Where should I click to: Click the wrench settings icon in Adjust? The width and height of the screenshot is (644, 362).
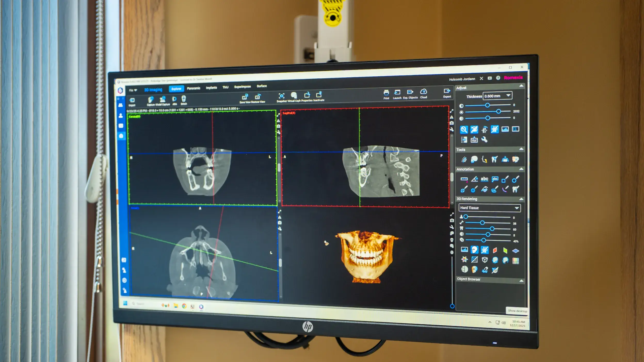click(x=484, y=140)
